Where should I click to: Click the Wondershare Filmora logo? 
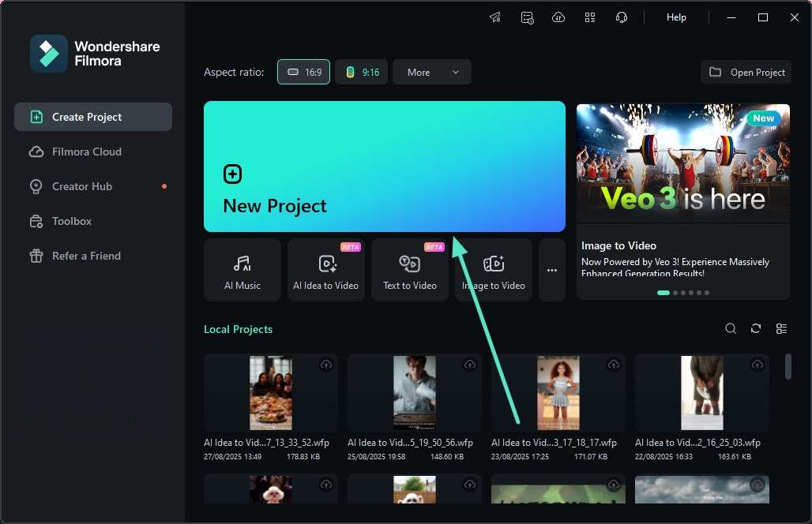pos(95,54)
